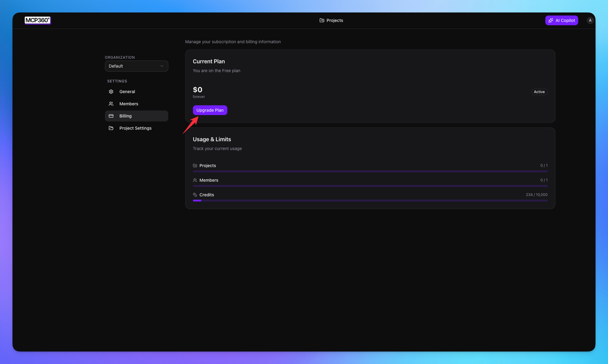Click the General settings gear icon
The height and width of the screenshot is (364, 608).
point(111,92)
